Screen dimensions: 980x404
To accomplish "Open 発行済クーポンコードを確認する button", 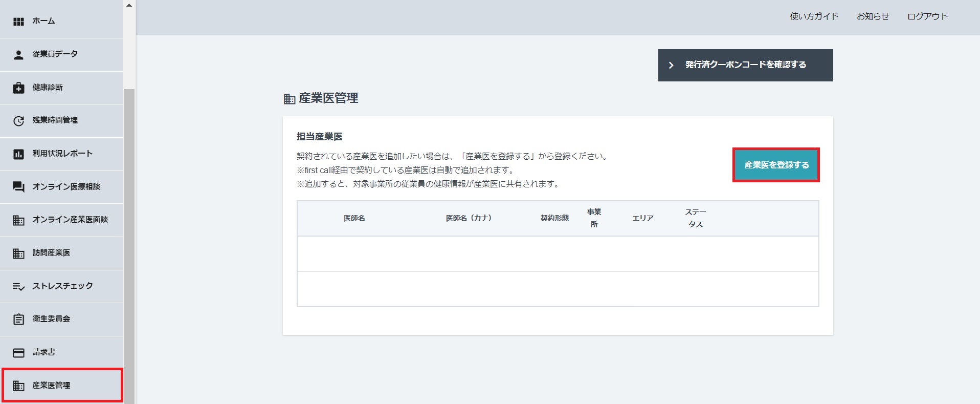I will click(745, 65).
